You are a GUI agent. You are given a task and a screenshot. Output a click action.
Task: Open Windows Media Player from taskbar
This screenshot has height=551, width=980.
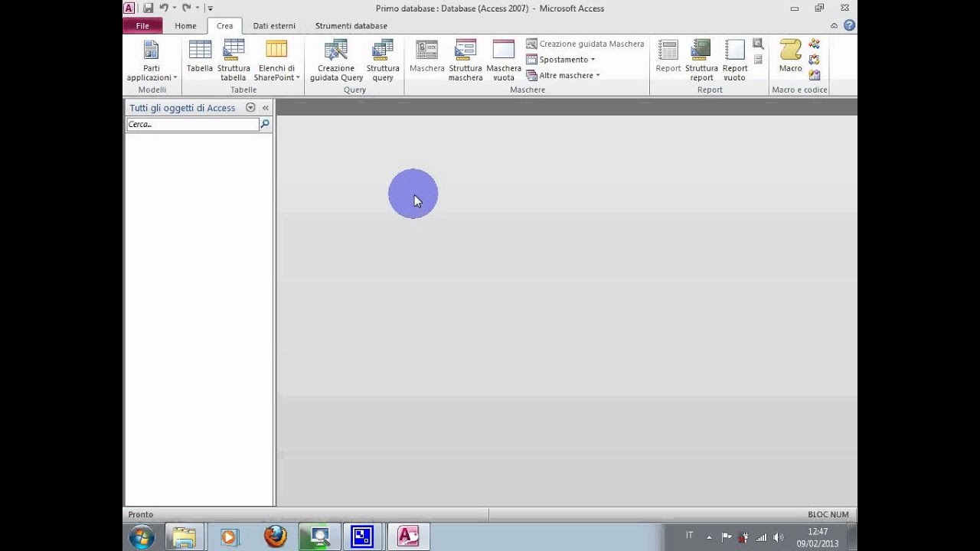[x=229, y=537]
